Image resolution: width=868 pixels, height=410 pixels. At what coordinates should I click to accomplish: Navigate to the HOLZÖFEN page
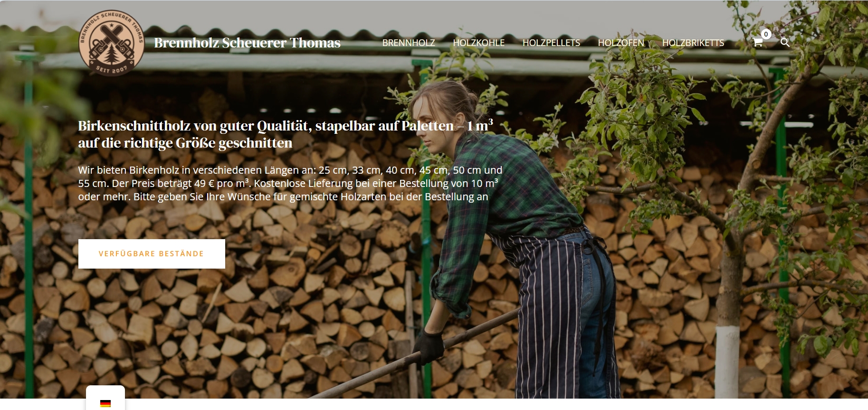click(x=621, y=43)
